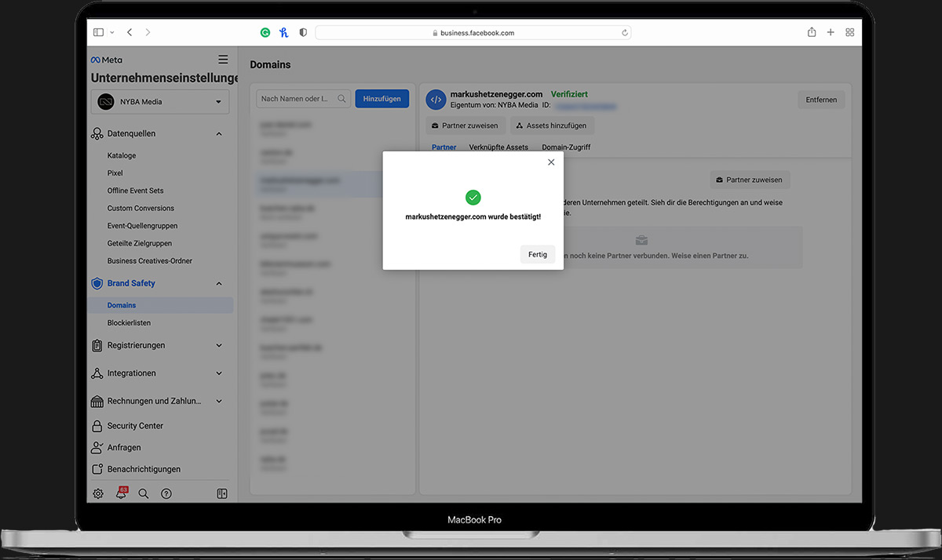Click the Brand Safety shield icon
The height and width of the screenshot is (560, 942).
coord(97,283)
